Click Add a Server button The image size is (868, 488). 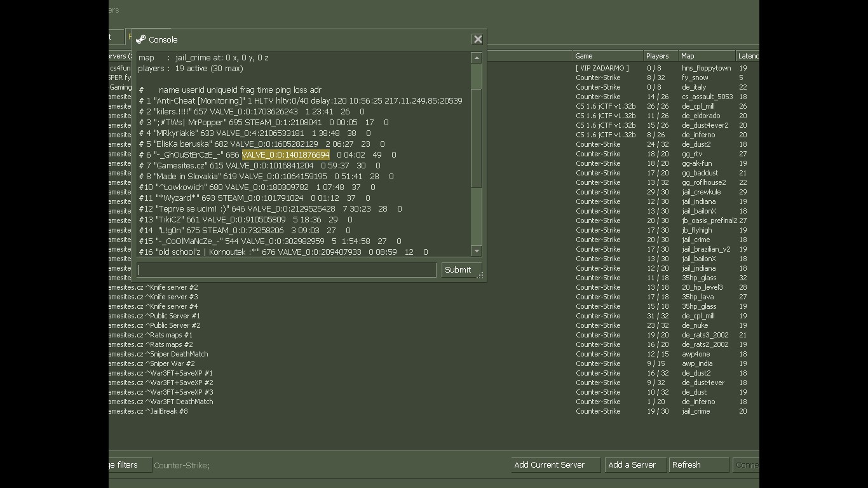pos(635,465)
